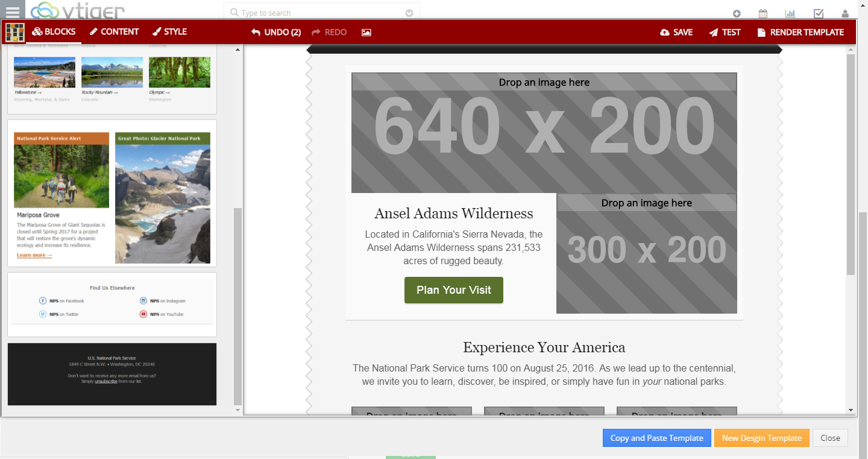Image resolution: width=868 pixels, height=459 pixels.
Task: Click the Glacier National Park photo
Action: point(163,203)
